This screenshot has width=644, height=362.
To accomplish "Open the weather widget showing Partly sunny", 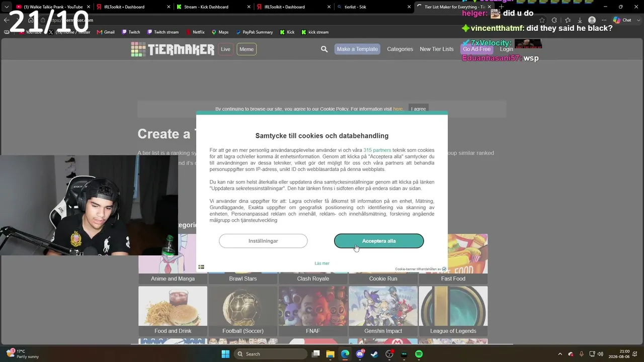I will pos(23,354).
